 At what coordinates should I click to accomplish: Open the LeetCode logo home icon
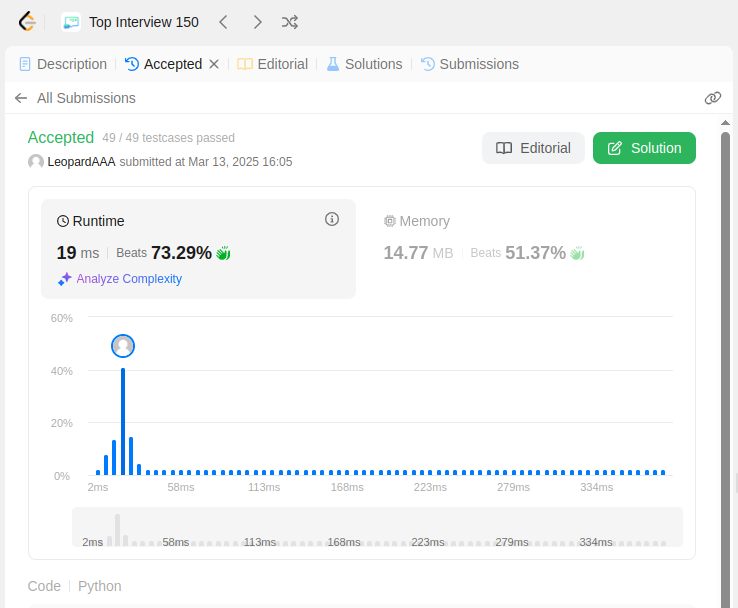[27, 22]
